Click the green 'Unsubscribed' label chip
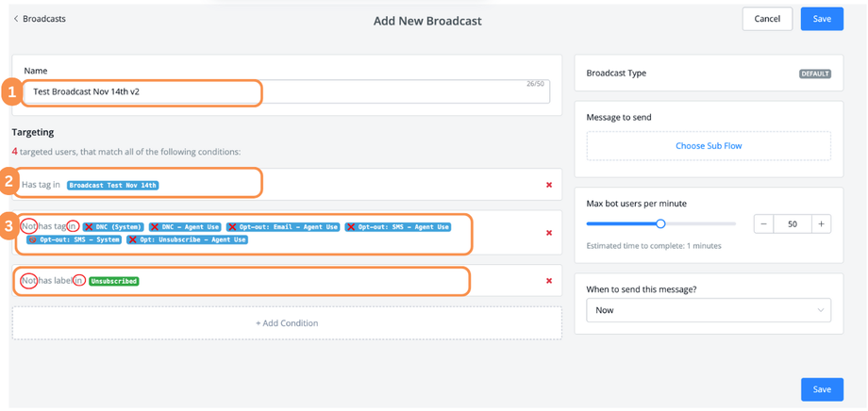868x411 pixels. tap(114, 282)
